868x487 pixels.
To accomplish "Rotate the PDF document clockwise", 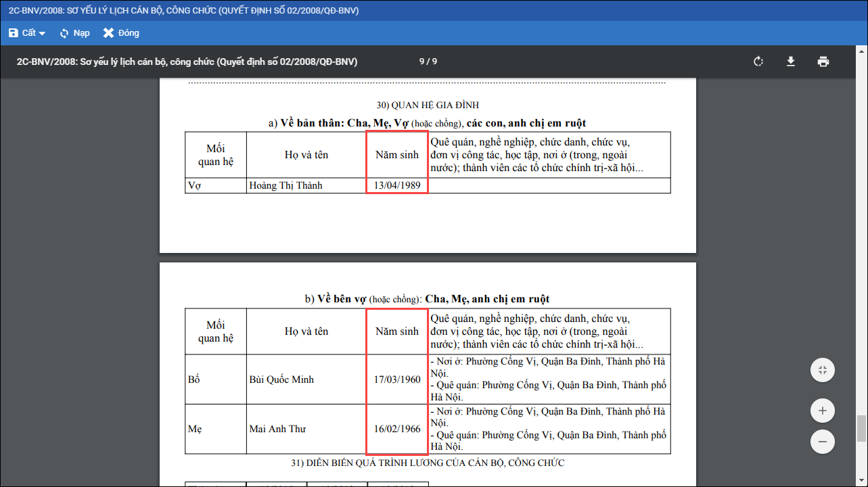I will (x=758, y=62).
